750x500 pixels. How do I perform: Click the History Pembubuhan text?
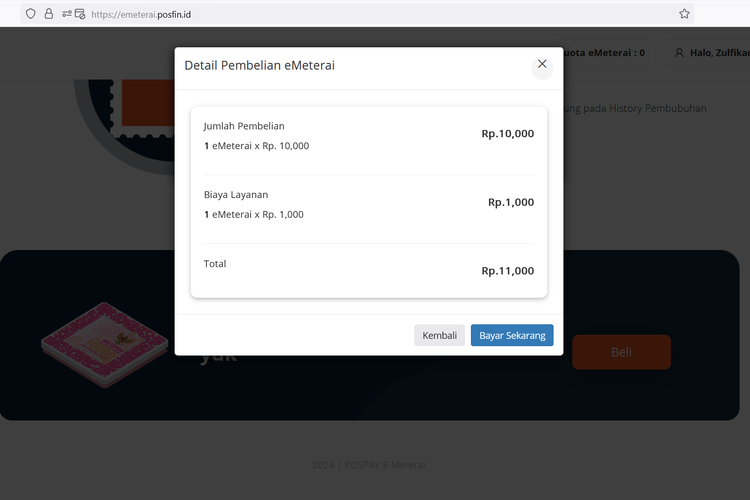pyautogui.click(x=650, y=108)
